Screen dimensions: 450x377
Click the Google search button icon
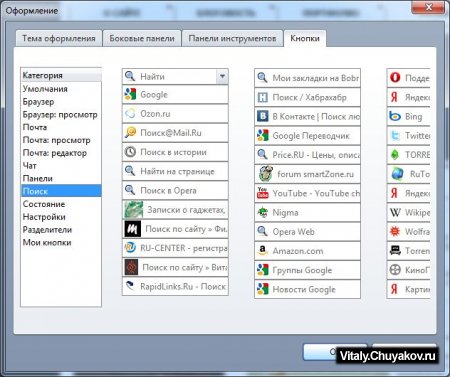click(x=130, y=94)
